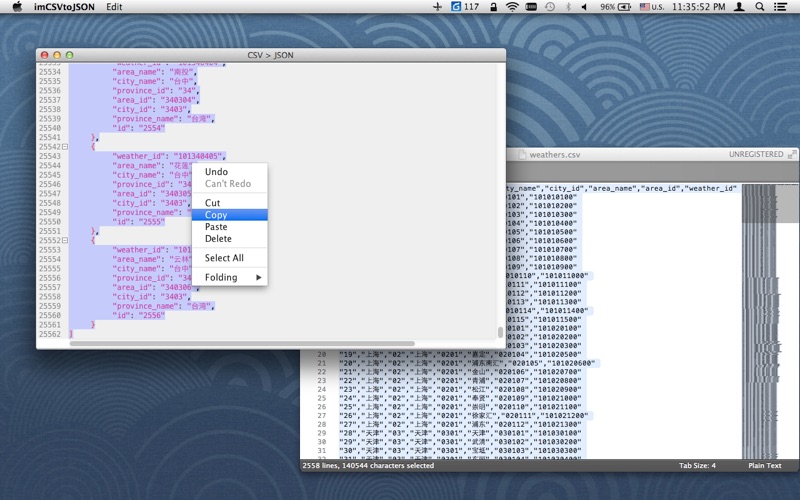Click the "id": "2554" line
Image resolution: width=800 pixels, height=500 pixels.
point(139,128)
